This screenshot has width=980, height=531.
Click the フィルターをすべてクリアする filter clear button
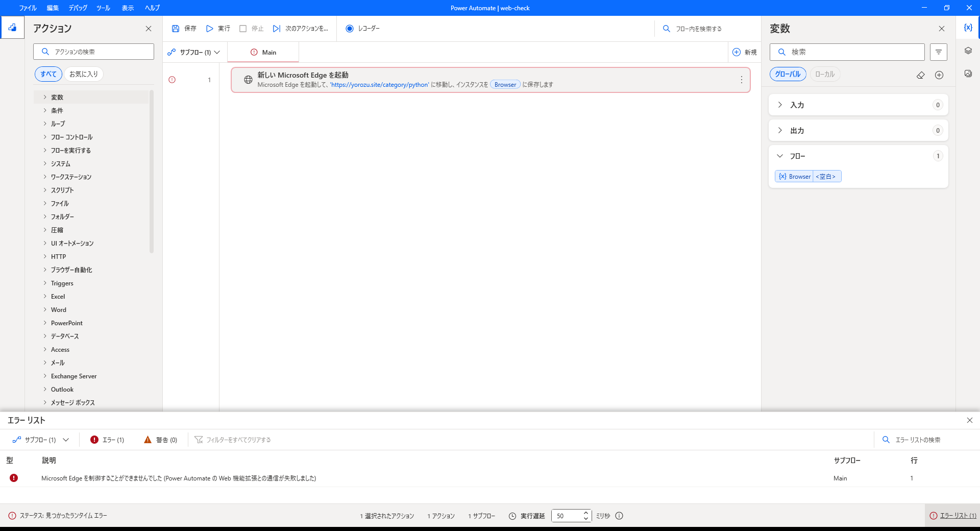point(233,440)
